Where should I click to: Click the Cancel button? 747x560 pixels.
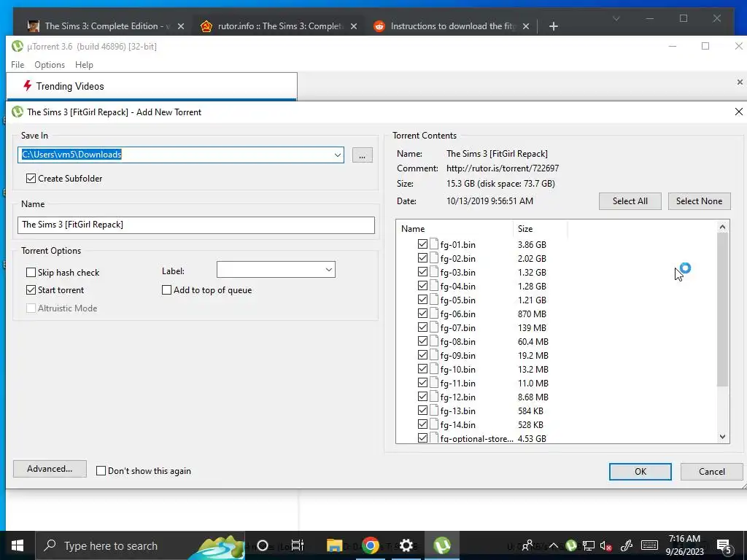712,472
